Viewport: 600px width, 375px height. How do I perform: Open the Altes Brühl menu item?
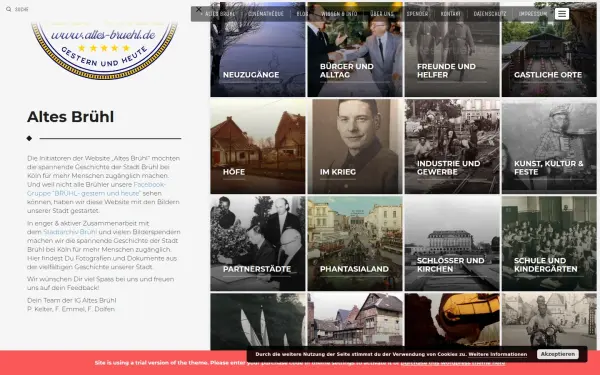220,14
